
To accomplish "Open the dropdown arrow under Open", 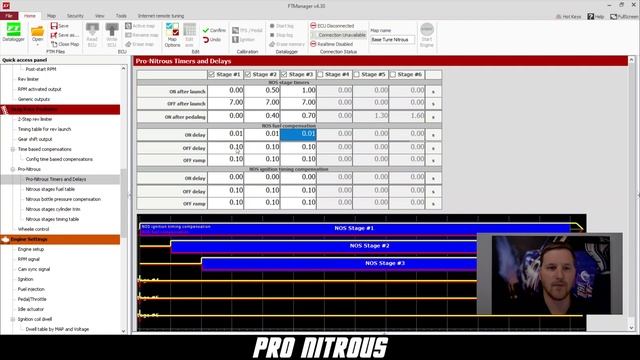I will coord(37,44).
